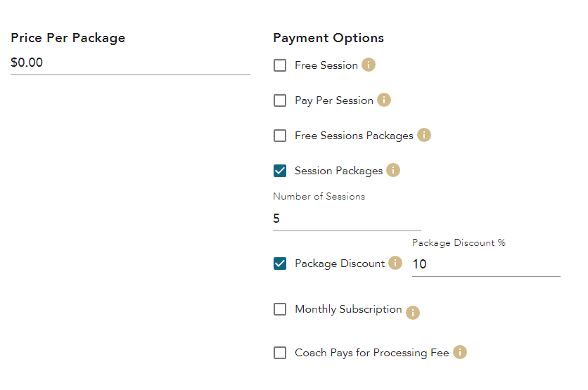
Task: Toggle the Coach Pays for Processing Fee checkbox
Action: coord(280,353)
